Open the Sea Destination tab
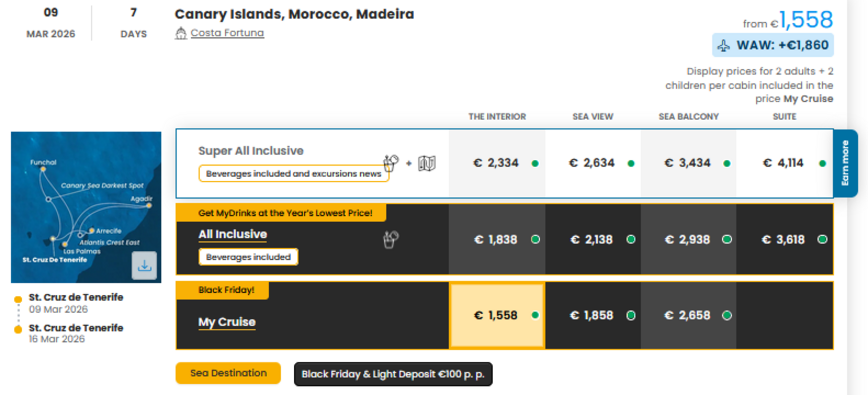 pos(228,373)
